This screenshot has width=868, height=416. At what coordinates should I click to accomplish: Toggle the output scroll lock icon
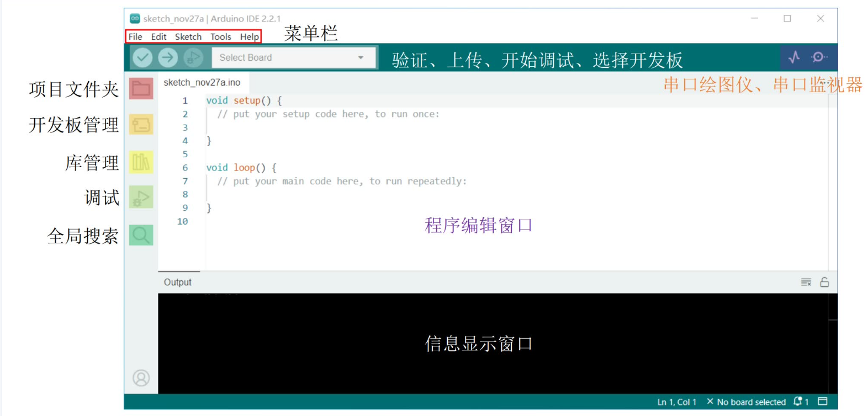[824, 282]
